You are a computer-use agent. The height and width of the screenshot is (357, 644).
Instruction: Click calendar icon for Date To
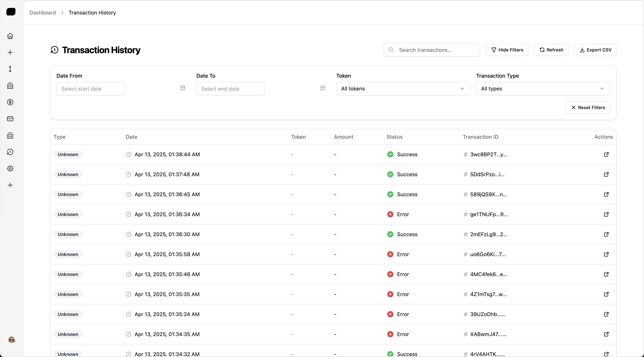[x=323, y=88]
